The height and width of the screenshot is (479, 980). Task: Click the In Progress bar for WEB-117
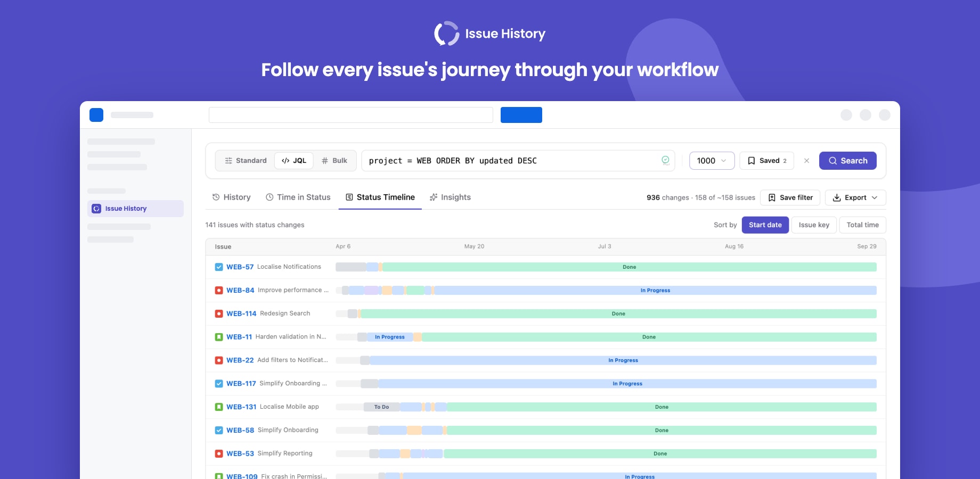[627, 384]
